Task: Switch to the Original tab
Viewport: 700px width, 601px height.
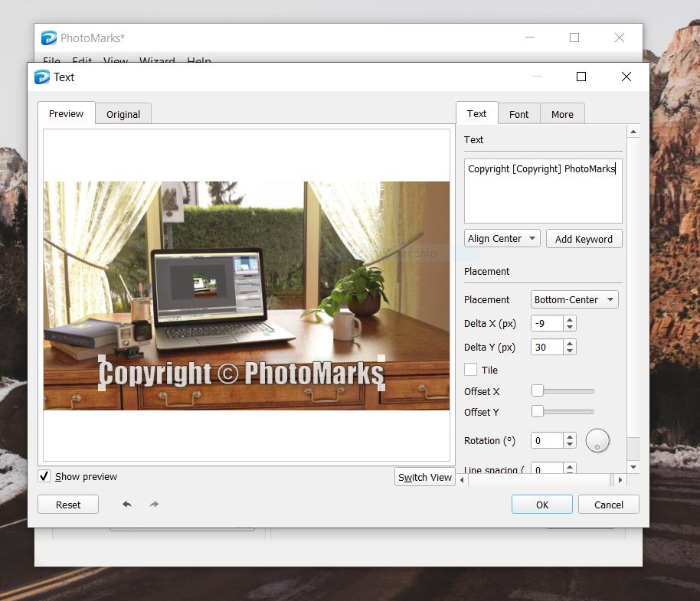Action: click(123, 114)
